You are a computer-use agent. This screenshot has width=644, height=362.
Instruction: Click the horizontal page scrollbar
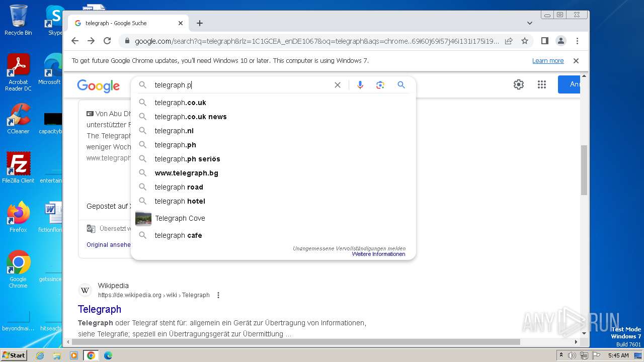point(297,342)
